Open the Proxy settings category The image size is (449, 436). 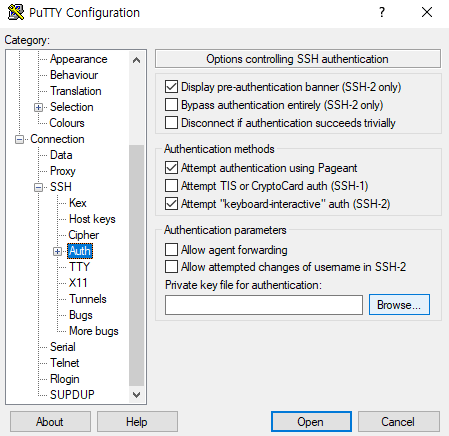(x=63, y=171)
